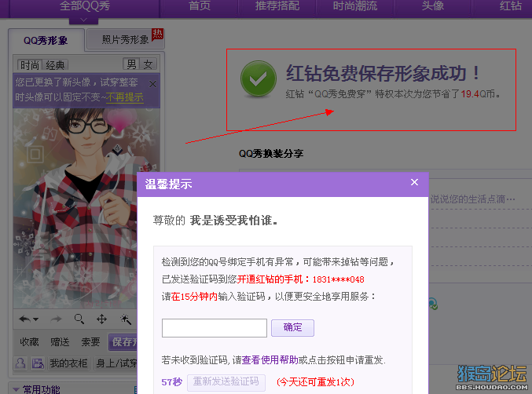This screenshot has height=394, width=532.
Task: Click the 索要 button
Action: (90, 342)
